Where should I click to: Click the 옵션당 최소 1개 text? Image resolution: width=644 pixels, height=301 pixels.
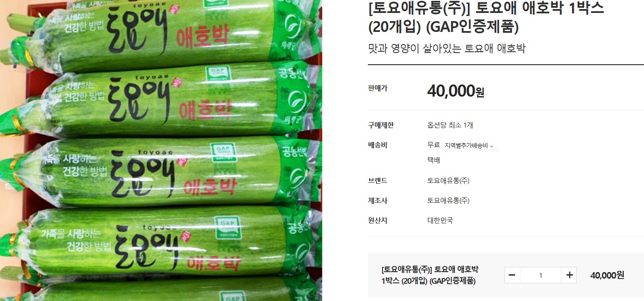tap(450, 125)
